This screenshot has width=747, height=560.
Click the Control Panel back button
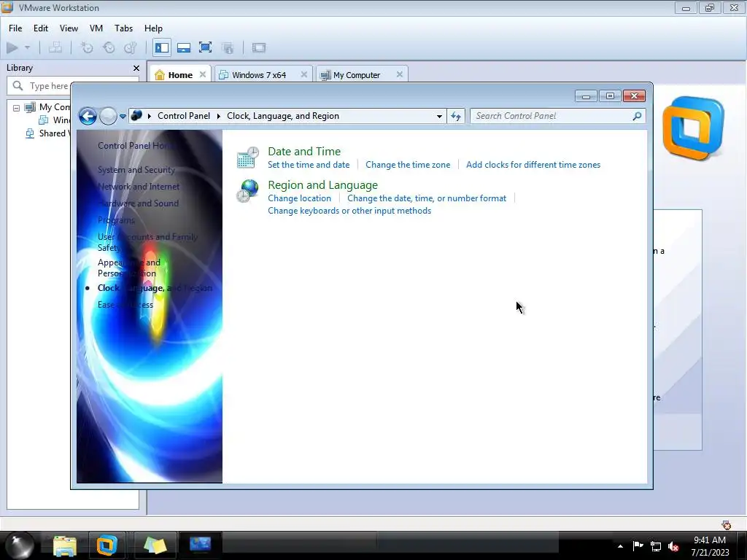click(88, 116)
